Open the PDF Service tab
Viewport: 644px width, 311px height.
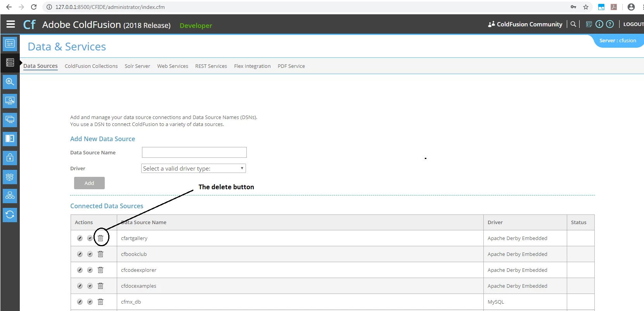point(291,66)
